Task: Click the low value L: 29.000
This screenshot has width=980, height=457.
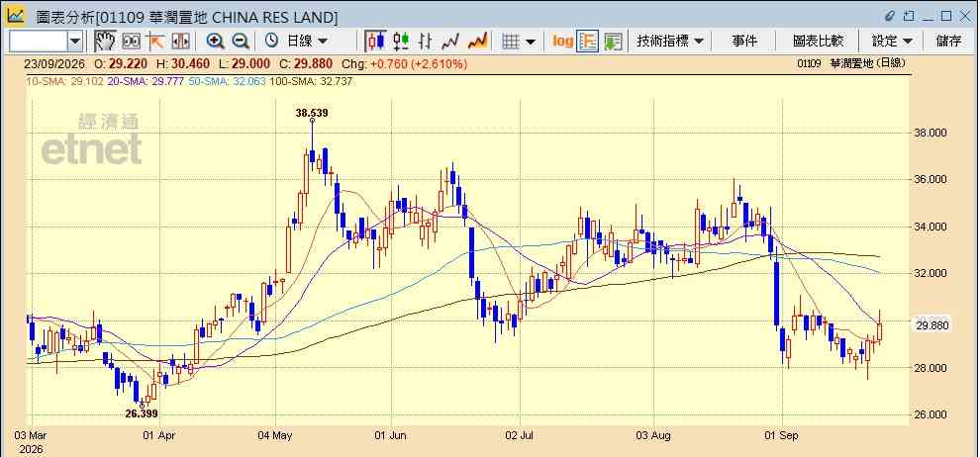Action: coord(244,63)
